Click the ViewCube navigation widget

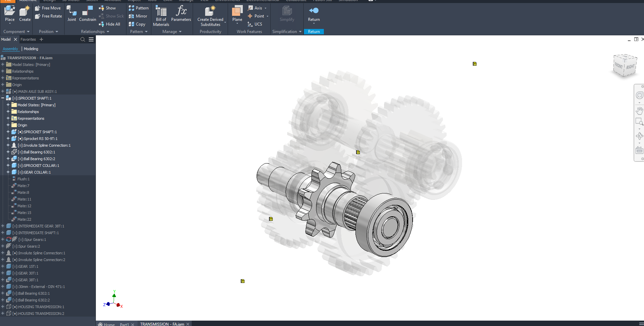coord(625,66)
